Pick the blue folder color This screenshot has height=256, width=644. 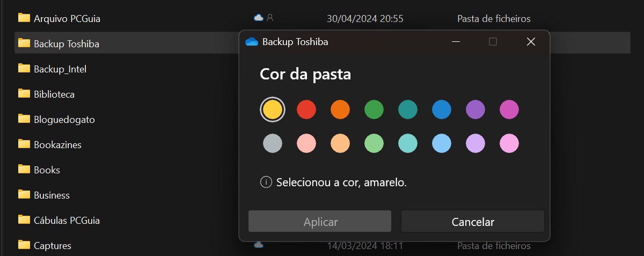click(x=442, y=109)
